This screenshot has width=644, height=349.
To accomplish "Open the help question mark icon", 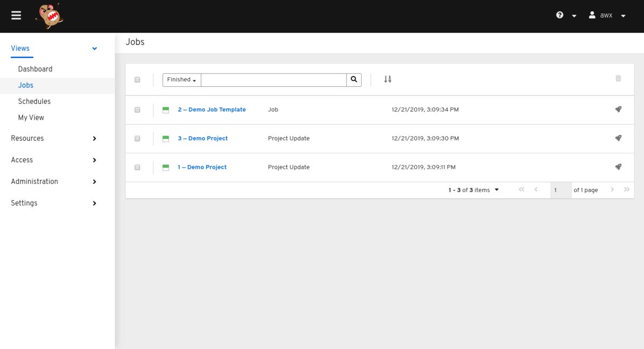I will pos(560,16).
